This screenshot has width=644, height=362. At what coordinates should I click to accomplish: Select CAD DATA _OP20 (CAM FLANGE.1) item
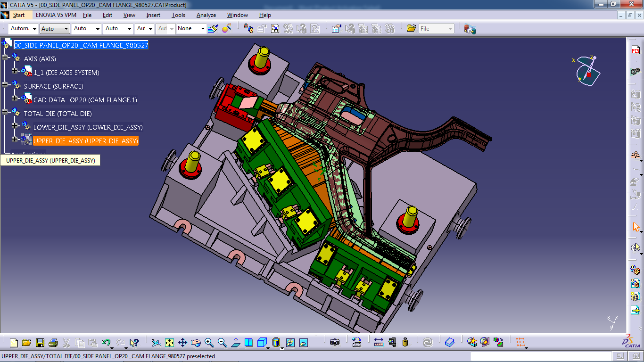pyautogui.click(x=85, y=100)
